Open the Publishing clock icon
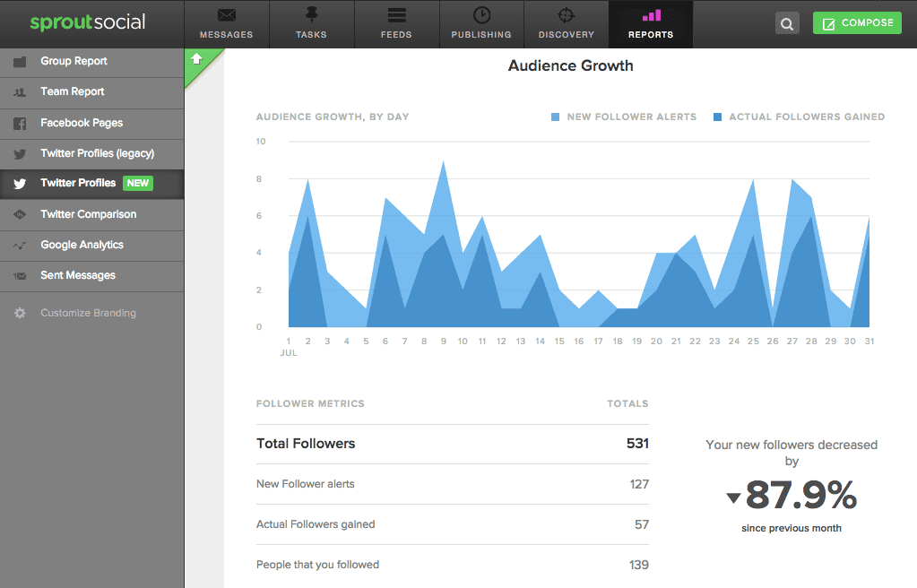Viewport: 917px width, 588px height. tap(481, 15)
